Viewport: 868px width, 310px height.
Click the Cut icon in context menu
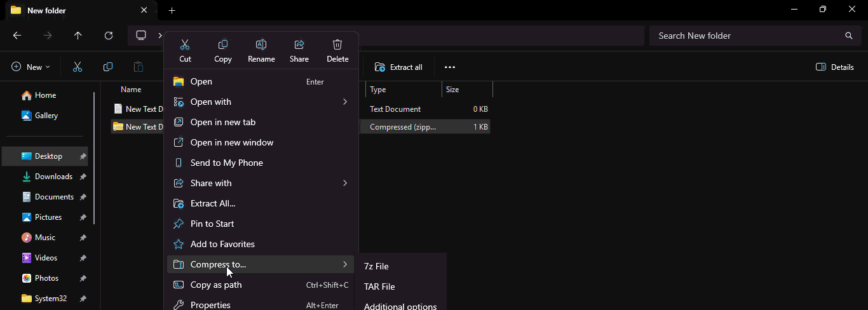[185, 44]
